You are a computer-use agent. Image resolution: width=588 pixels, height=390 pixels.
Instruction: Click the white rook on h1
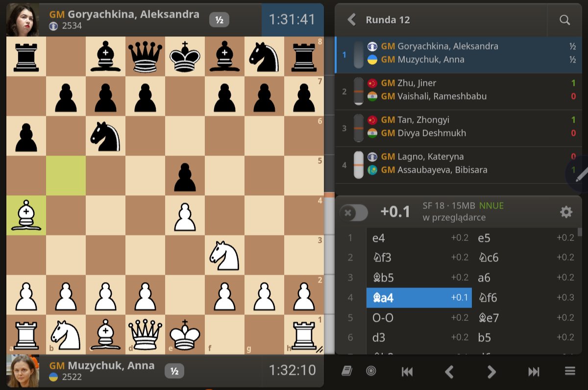[x=304, y=335]
